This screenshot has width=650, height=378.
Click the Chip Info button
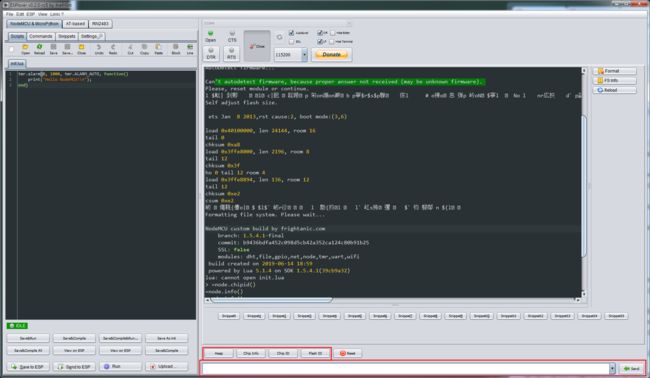point(251,354)
